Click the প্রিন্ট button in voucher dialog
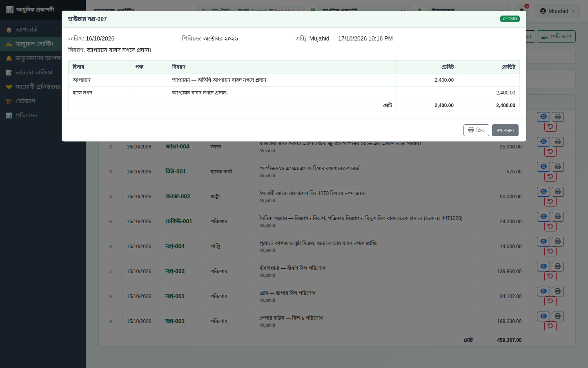The height and width of the screenshot is (368, 588). (x=476, y=130)
